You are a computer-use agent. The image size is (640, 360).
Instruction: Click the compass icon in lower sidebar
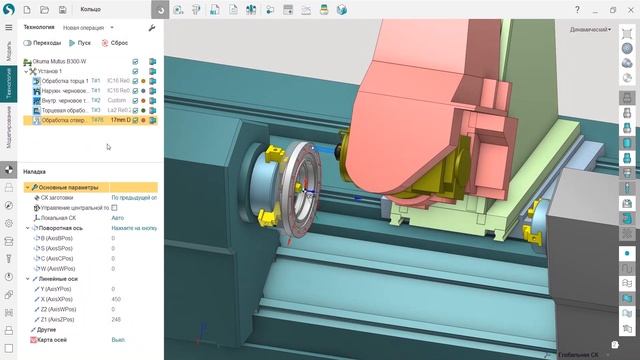tap(9, 205)
